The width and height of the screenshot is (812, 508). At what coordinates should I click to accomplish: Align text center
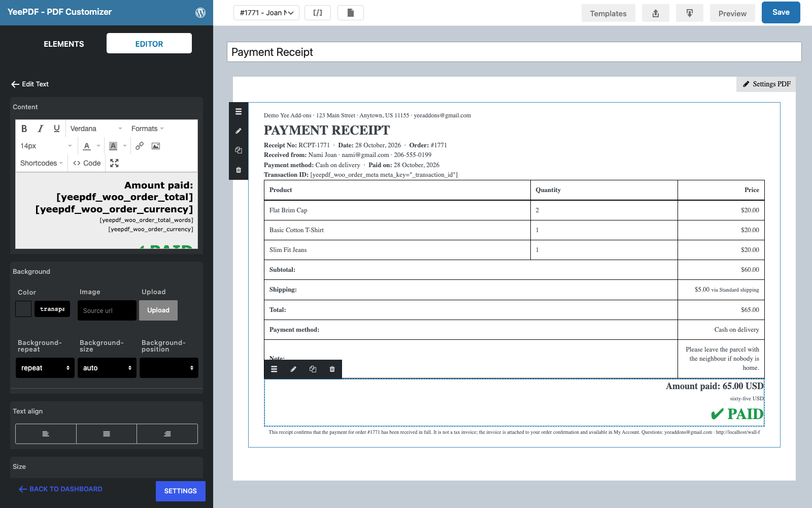(x=107, y=434)
